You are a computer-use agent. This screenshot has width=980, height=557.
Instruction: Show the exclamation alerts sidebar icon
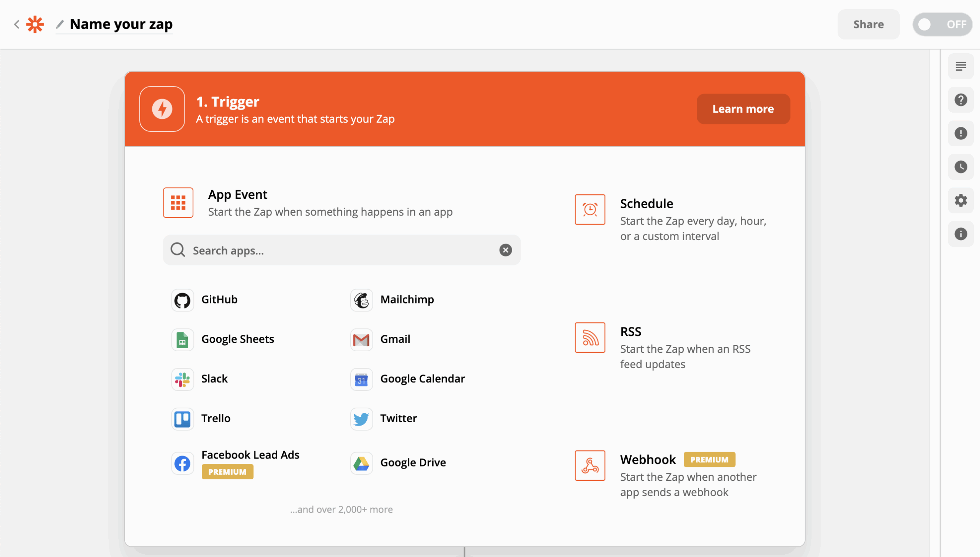(960, 133)
